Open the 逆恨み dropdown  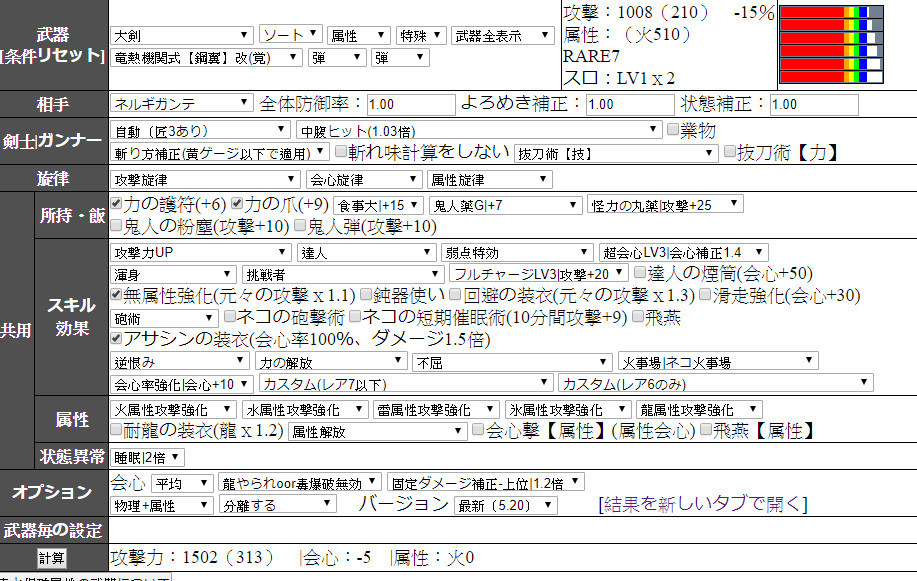click(x=180, y=362)
